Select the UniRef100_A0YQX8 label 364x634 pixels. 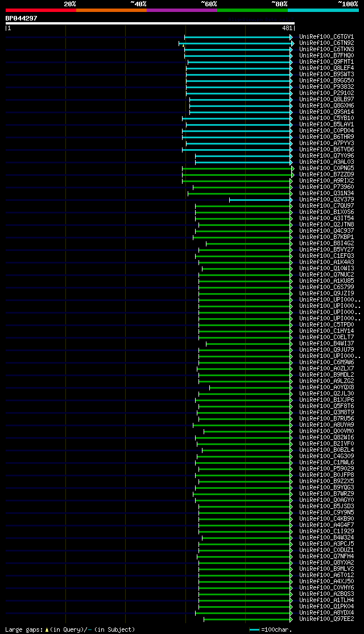click(x=326, y=388)
